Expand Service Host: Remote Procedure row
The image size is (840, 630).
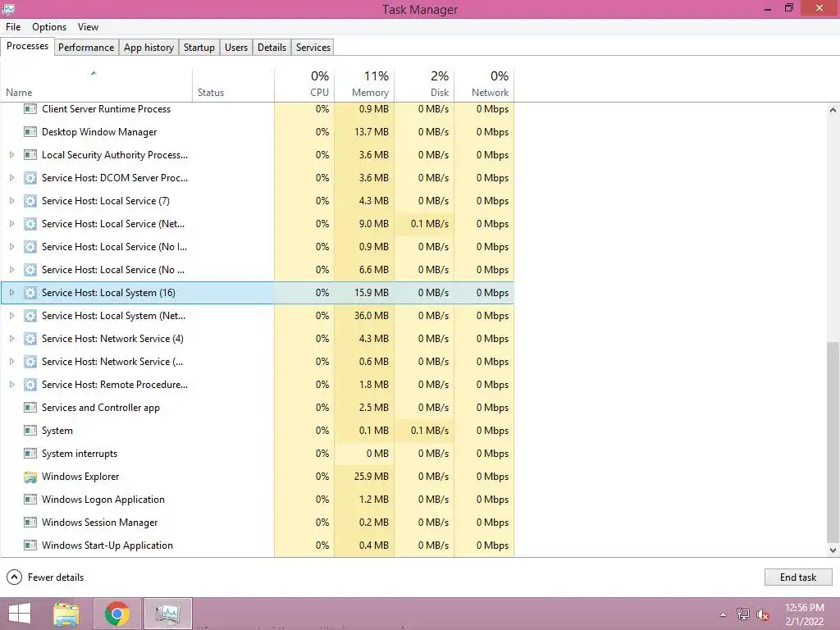tap(11, 385)
